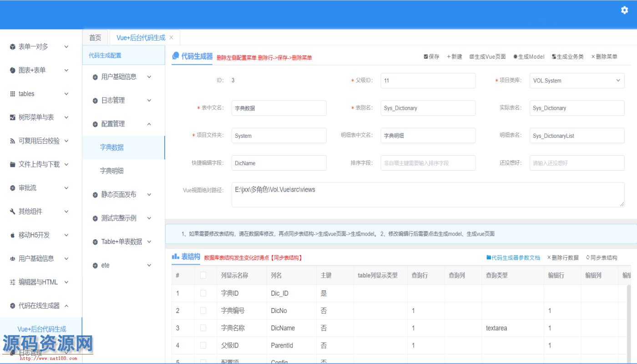Click the Vue视图绝对路径 textarea

(x=428, y=195)
